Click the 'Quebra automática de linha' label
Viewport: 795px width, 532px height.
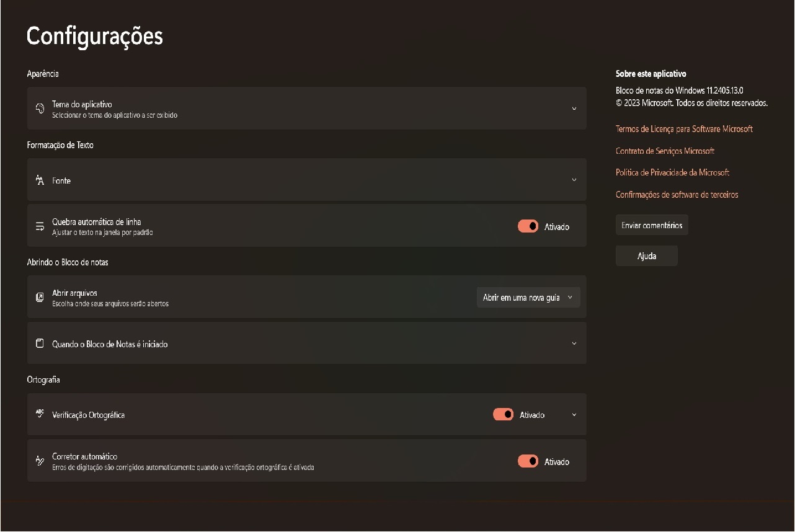pos(97,222)
